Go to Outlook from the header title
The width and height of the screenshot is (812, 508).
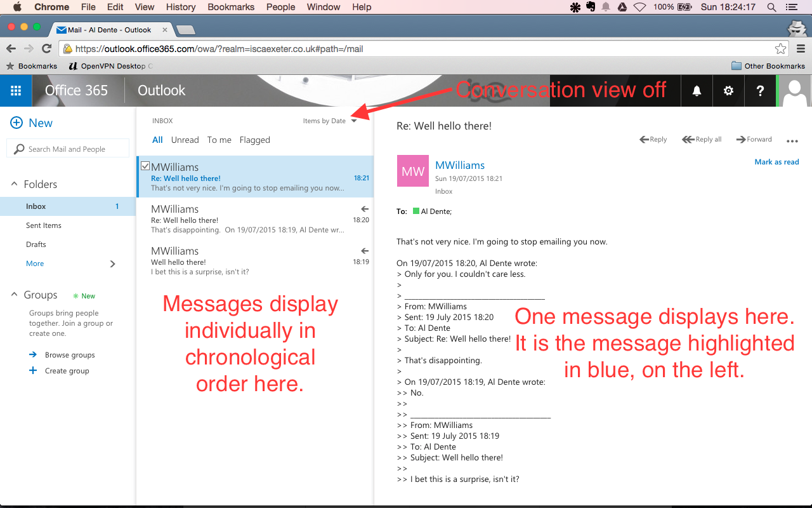(x=162, y=90)
